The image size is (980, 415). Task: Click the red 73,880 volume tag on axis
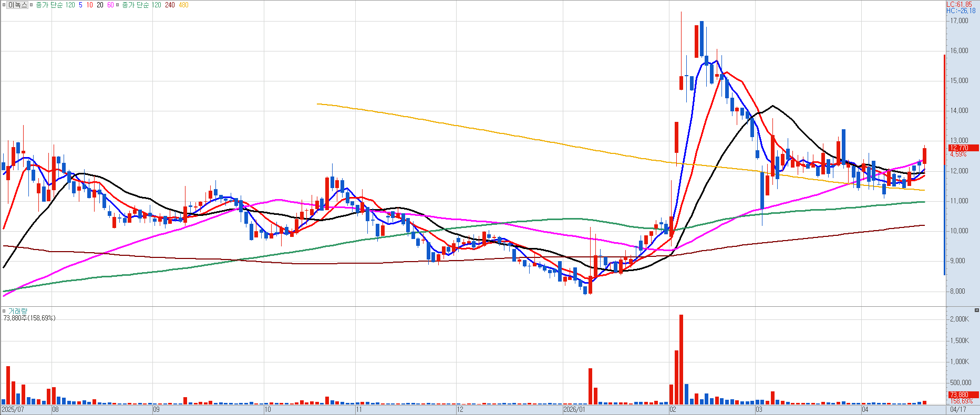point(963,395)
